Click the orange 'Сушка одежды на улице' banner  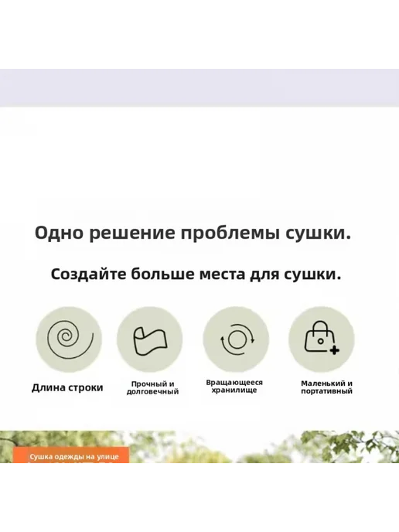71,455
